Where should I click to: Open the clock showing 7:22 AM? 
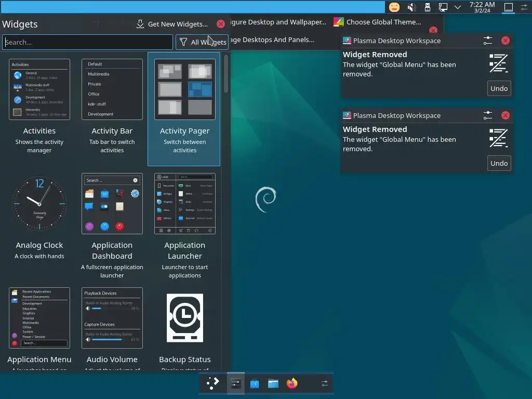point(482,7)
